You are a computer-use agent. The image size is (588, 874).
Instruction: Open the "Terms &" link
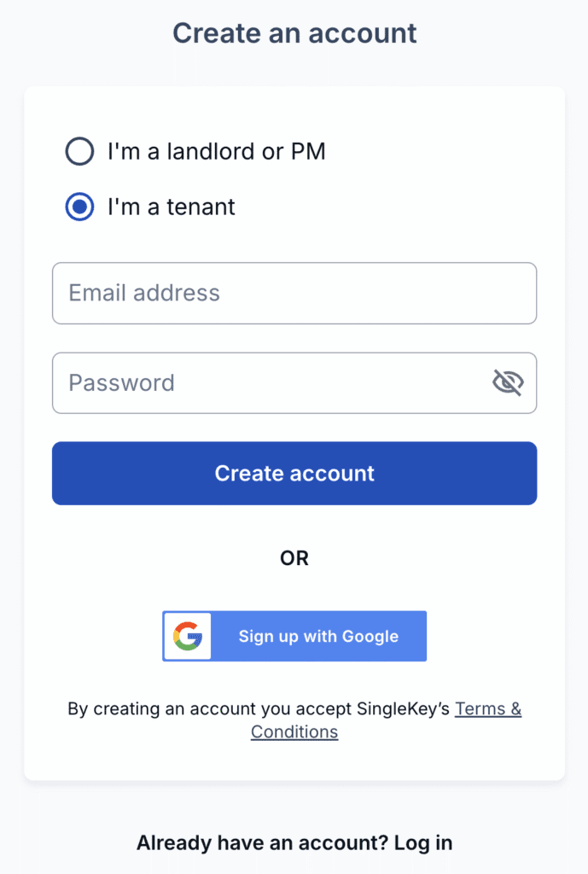488,708
